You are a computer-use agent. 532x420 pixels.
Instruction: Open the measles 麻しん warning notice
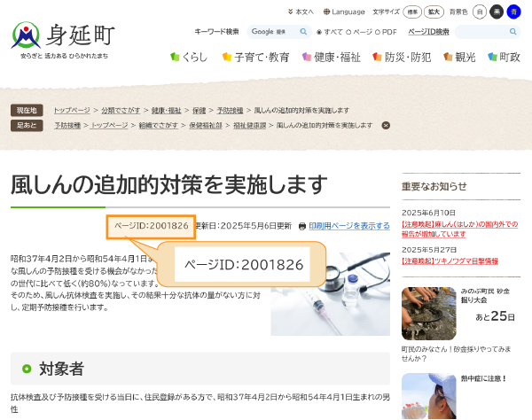[x=459, y=229]
